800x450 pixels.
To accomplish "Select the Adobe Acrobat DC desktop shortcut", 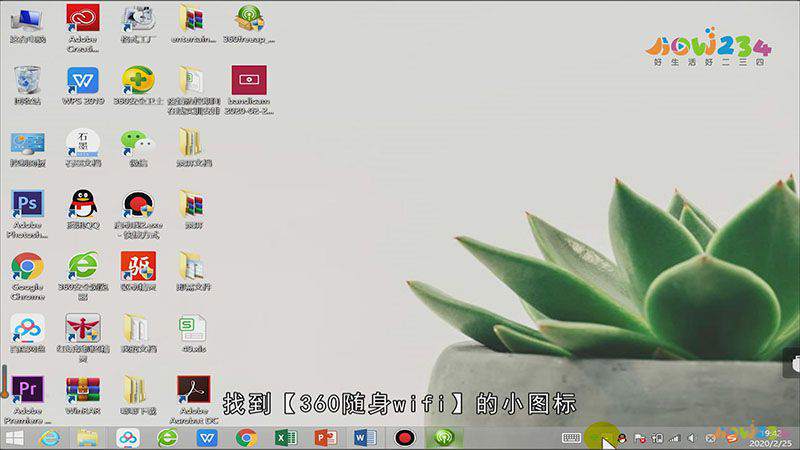I will click(193, 401).
